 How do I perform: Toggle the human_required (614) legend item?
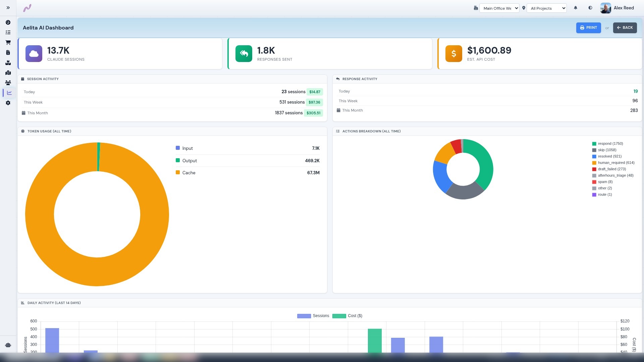[613, 163]
